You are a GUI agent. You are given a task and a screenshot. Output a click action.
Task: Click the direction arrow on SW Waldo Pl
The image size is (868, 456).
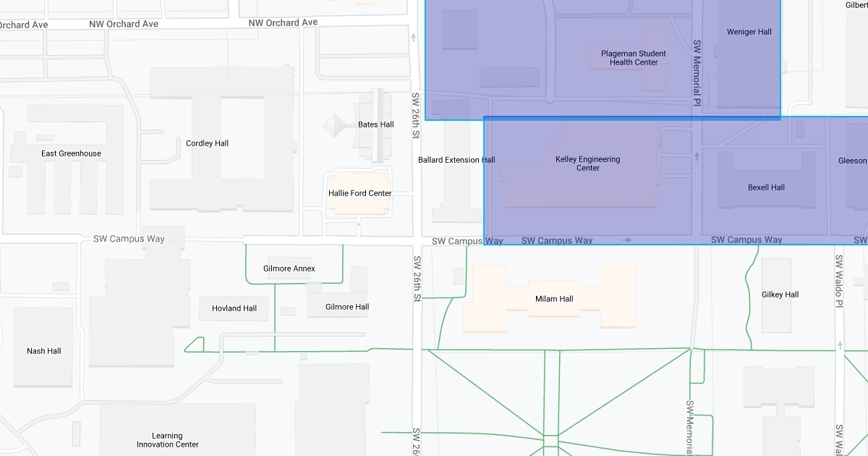click(x=840, y=346)
